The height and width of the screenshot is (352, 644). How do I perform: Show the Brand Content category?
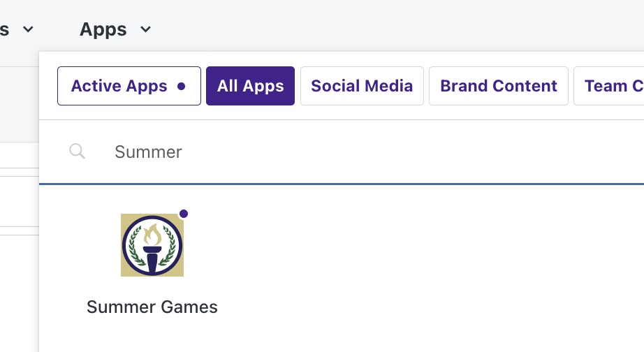coord(499,86)
